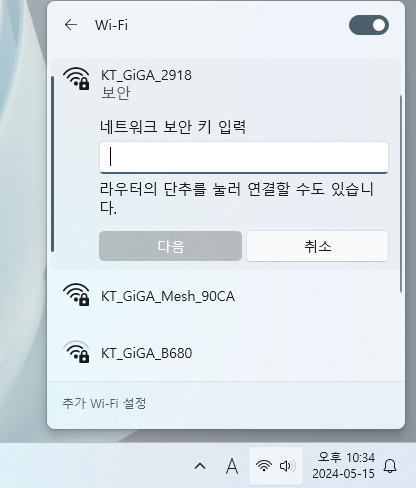Open 추가 Wi-Fi 설정 link
The width and height of the screenshot is (416, 488).
pyautogui.click(x=104, y=403)
